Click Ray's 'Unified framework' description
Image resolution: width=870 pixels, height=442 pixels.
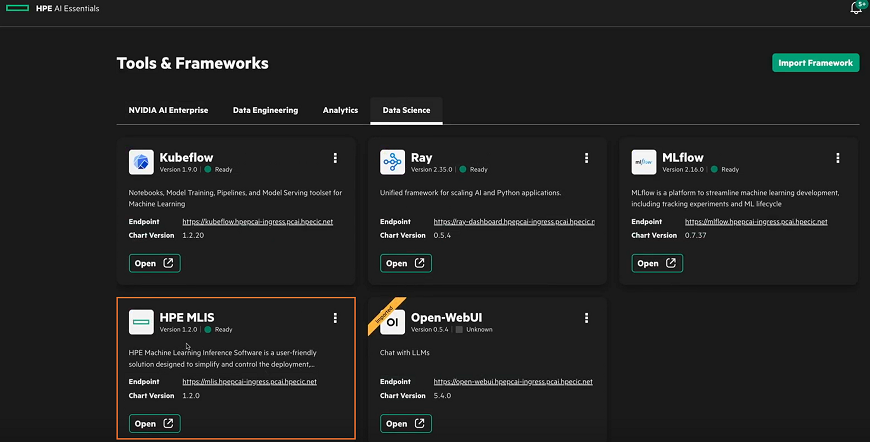471,193
